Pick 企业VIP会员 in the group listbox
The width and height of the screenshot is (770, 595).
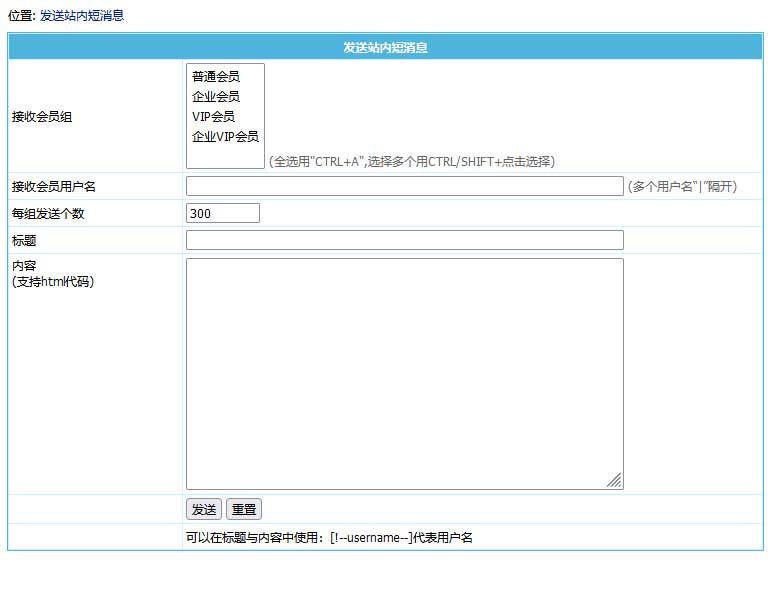coord(225,137)
